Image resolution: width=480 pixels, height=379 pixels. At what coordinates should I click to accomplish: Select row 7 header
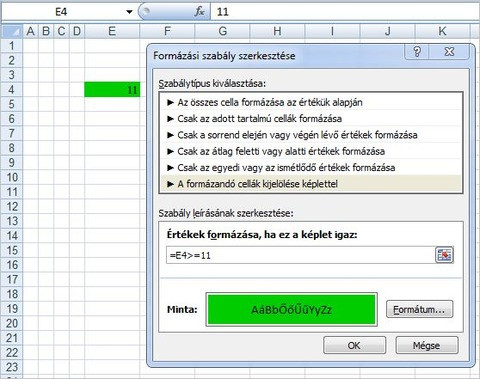12,133
